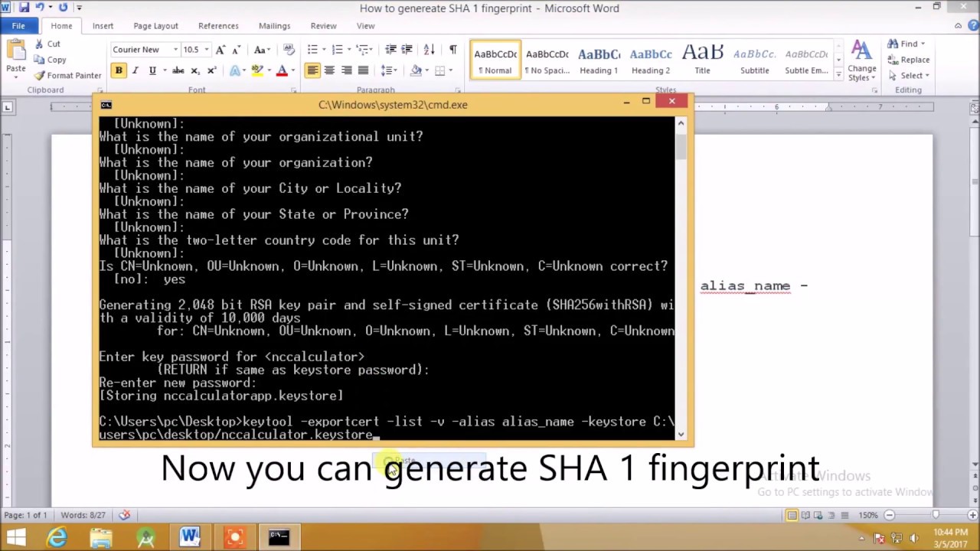The height and width of the screenshot is (551, 980).
Task: Toggle Bold formatting
Action: coord(119,70)
